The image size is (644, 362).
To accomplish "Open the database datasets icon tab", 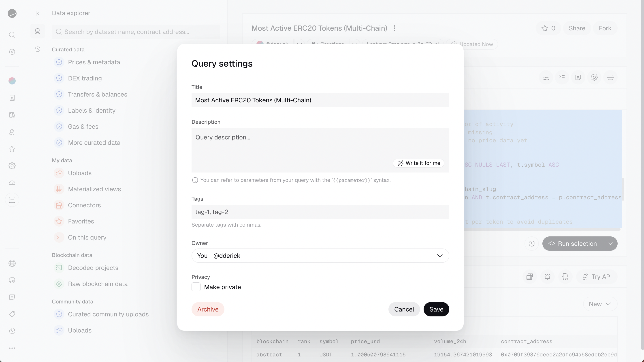I will (38, 32).
